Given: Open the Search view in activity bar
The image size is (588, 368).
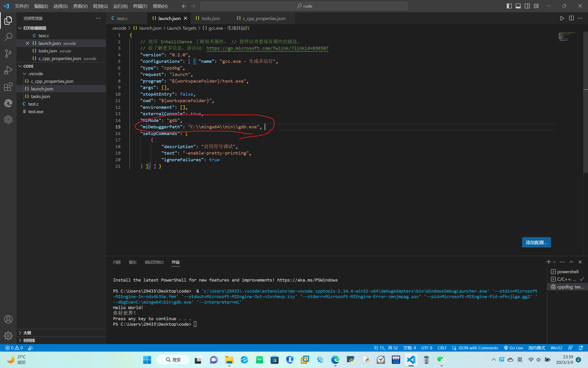Looking at the screenshot, I should [x=8, y=37].
